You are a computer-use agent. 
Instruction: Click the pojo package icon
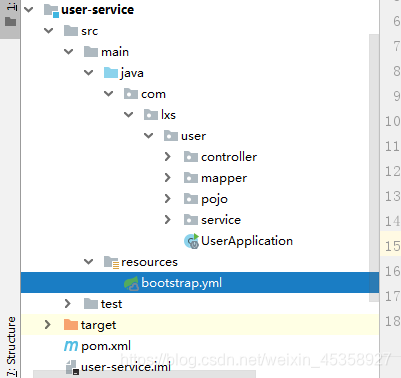click(191, 199)
